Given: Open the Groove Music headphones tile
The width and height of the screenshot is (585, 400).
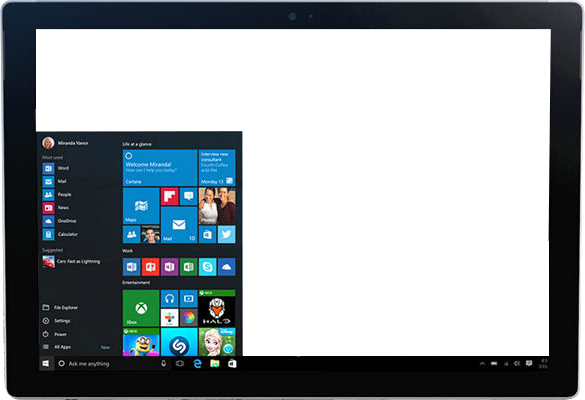Looking at the screenshot, I should (169, 299).
